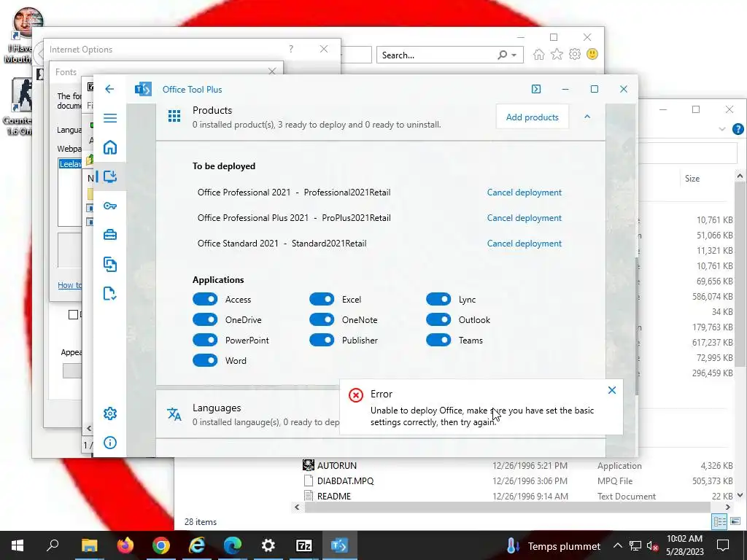Open Windows Start menu
This screenshot has height=560, width=747.
tap(18, 545)
